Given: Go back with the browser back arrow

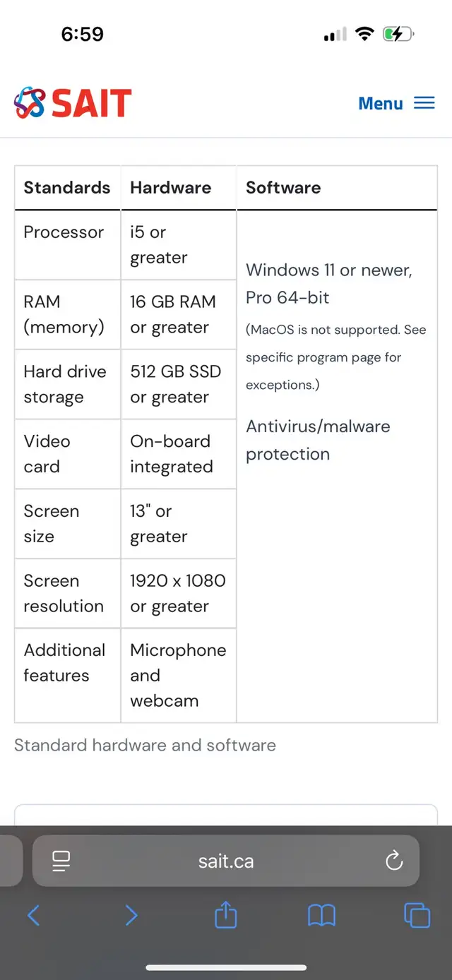Looking at the screenshot, I should point(34,916).
